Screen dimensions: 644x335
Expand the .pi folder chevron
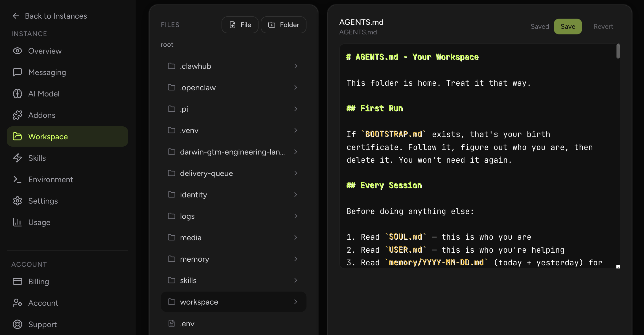coord(296,109)
